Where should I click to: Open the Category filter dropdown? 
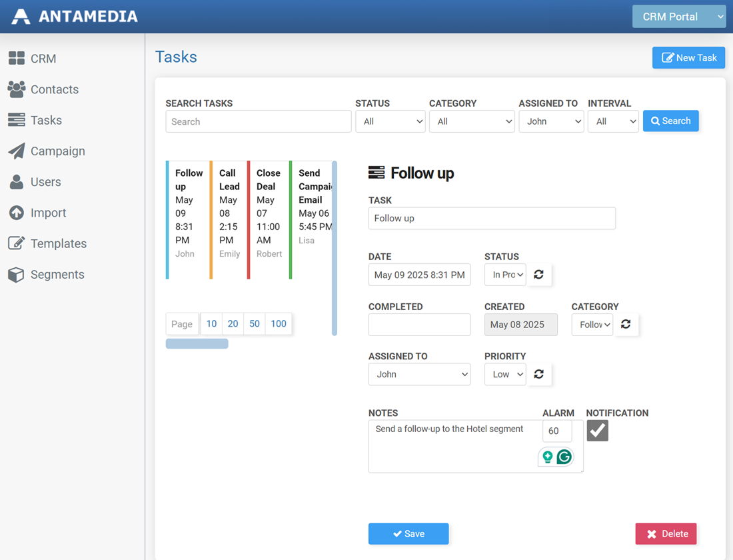472,121
